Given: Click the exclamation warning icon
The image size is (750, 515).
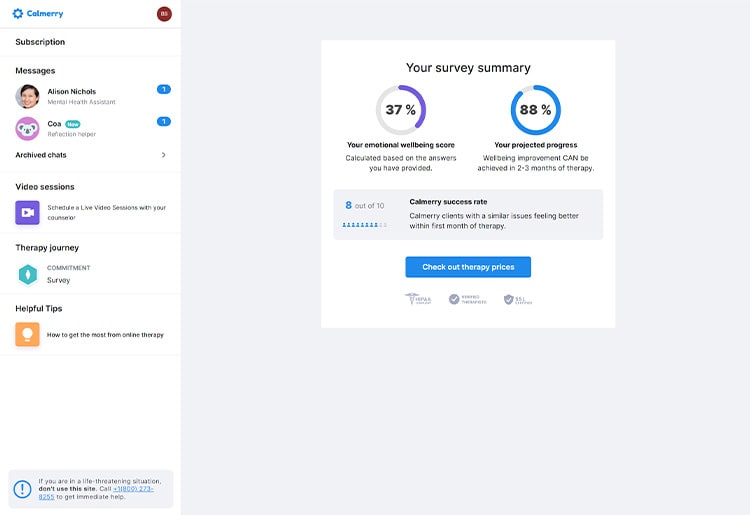Looking at the screenshot, I should click(22, 489).
